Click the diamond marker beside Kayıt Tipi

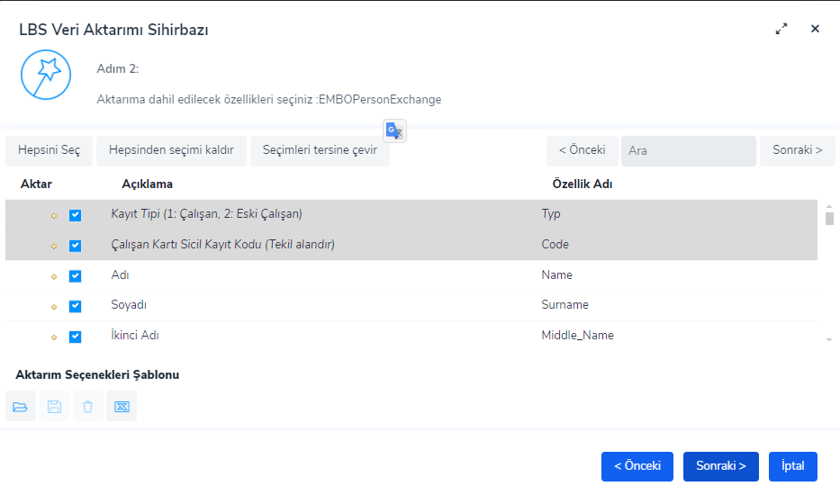[54, 215]
